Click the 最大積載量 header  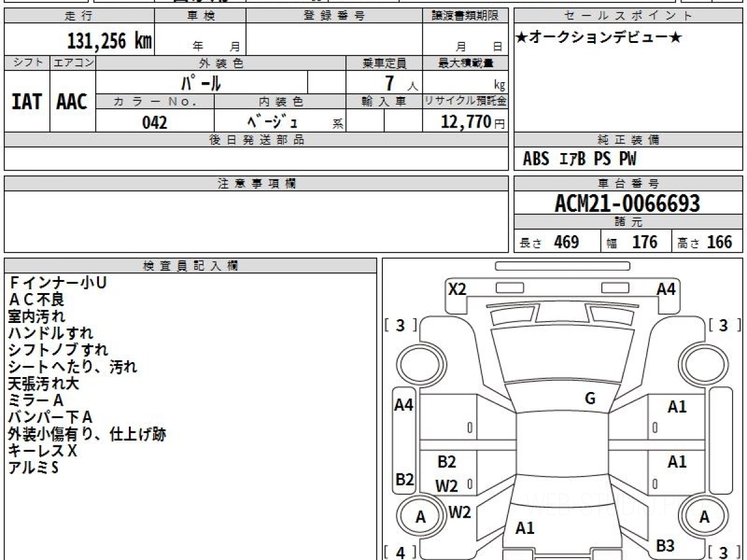466,63
